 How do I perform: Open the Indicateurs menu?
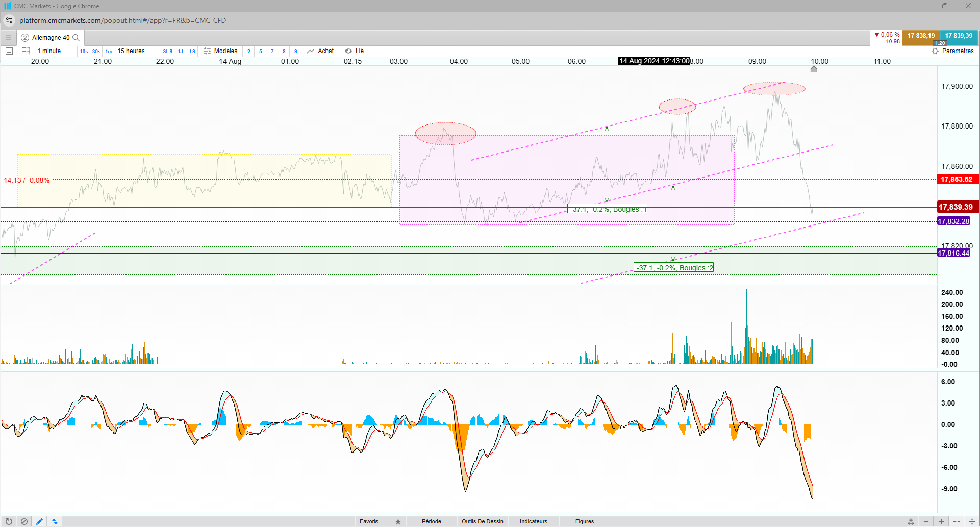point(533,521)
